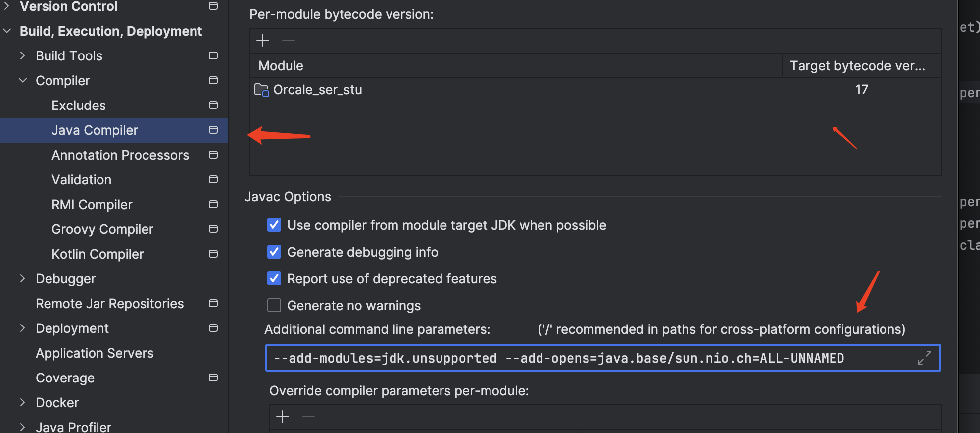Collapse the Compiler tree node

click(x=23, y=80)
